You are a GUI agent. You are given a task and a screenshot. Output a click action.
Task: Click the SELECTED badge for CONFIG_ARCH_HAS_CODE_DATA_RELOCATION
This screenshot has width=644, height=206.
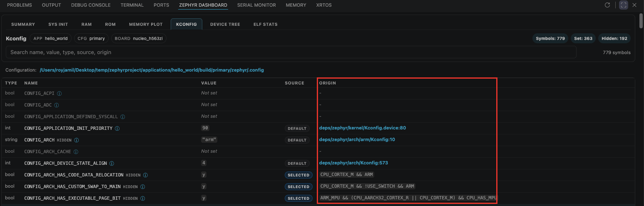pyautogui.click(x=298, y=175)
